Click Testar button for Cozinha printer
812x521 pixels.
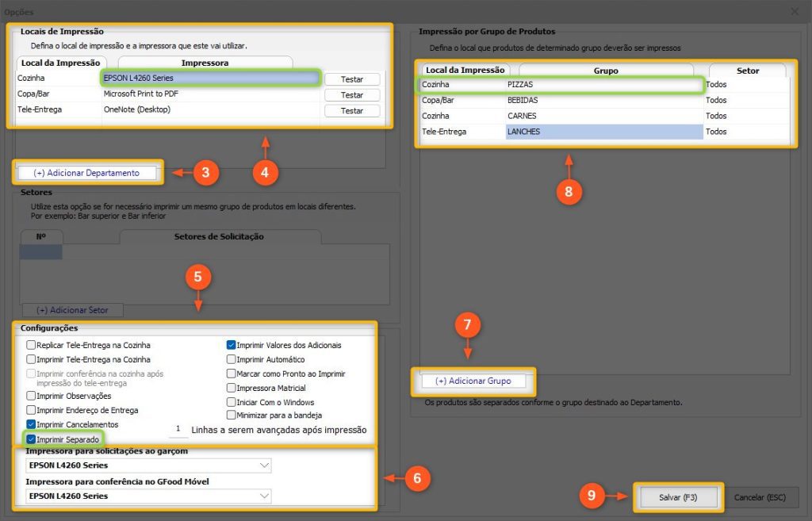[351, 79]
